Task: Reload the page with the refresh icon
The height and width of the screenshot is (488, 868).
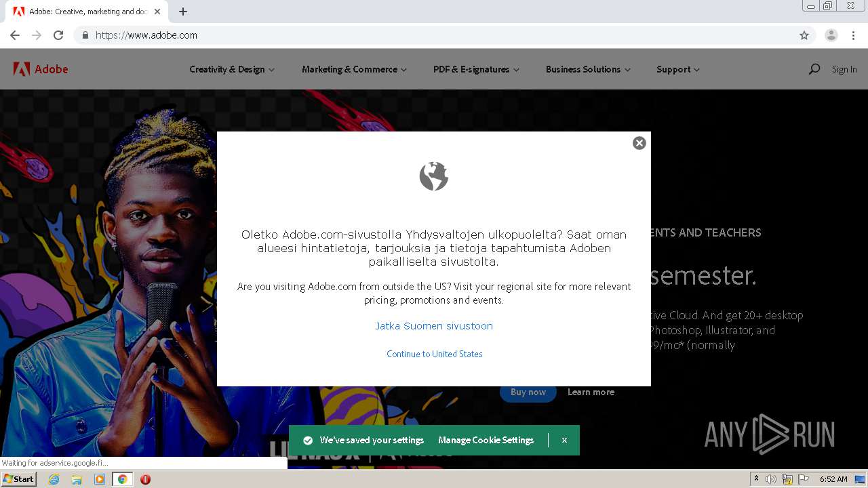Action: 58,35
